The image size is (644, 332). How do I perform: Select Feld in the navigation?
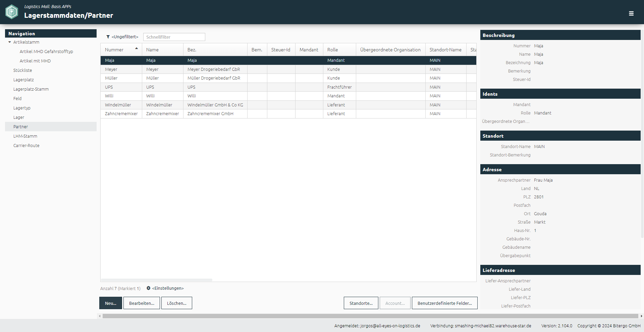pyautogui.click(x=17, y=98)
